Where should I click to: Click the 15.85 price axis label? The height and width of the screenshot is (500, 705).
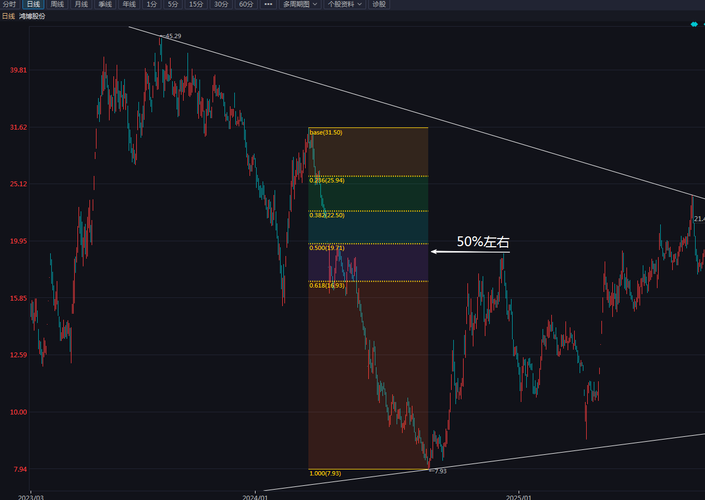(18, 298)
